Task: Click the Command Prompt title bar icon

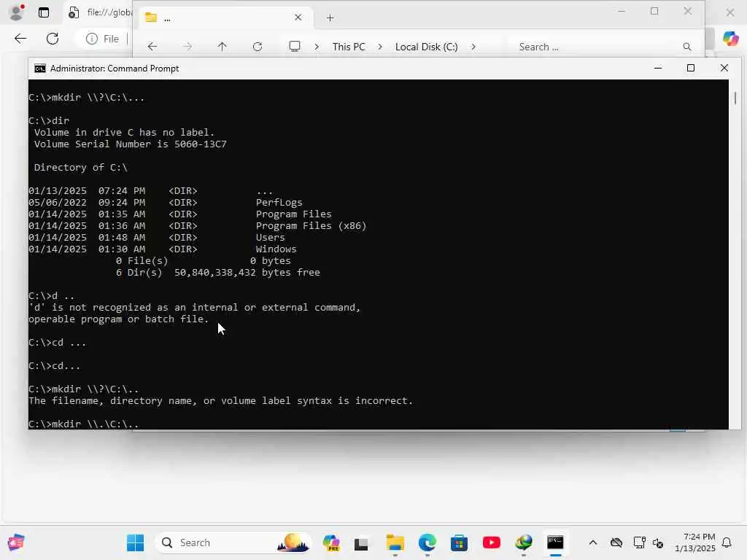Action: pos(40,69)
